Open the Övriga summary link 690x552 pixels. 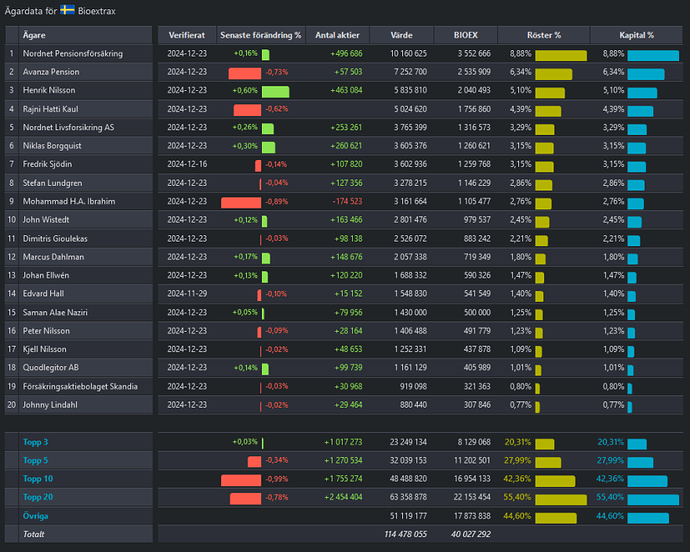coord(36,516)
